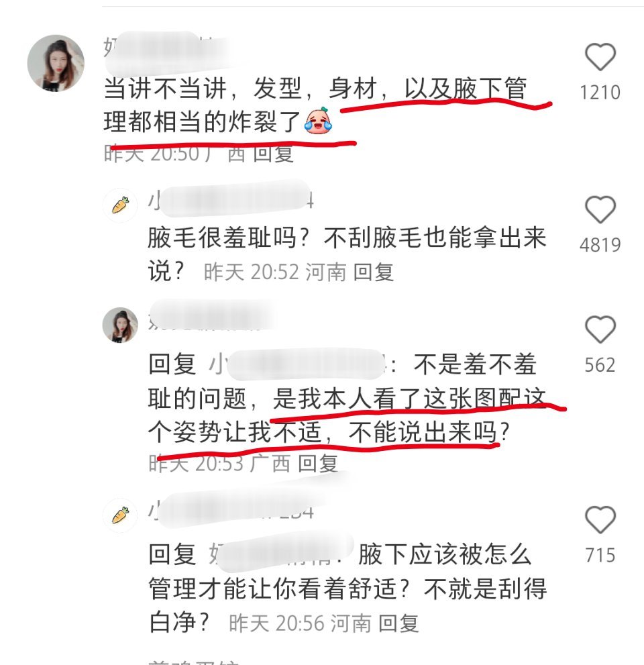
Task: Like the reply with 562 likes
Action: tap(600, 329)
